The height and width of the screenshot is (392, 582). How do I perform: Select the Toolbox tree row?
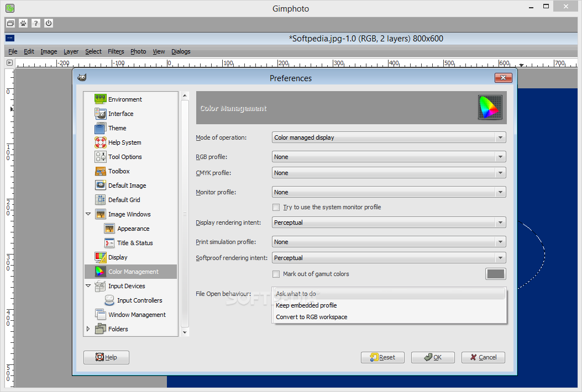click(130, 171)
